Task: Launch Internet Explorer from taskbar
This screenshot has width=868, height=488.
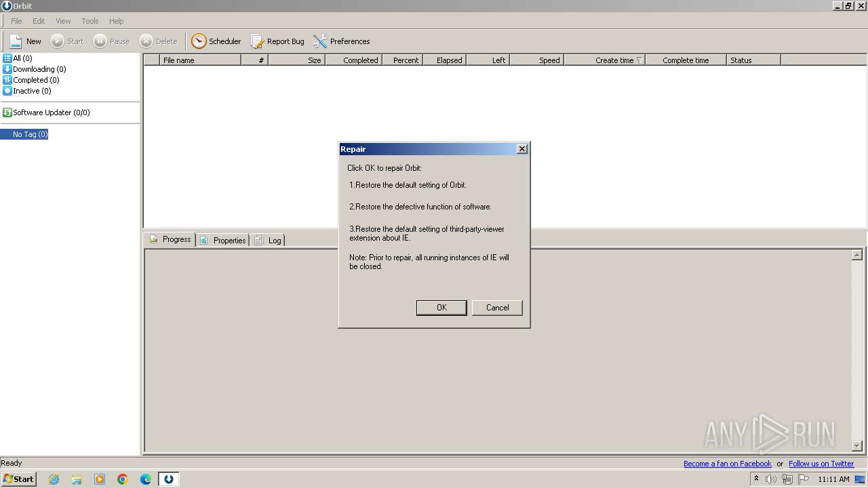Action: click(x=54, y=479)
